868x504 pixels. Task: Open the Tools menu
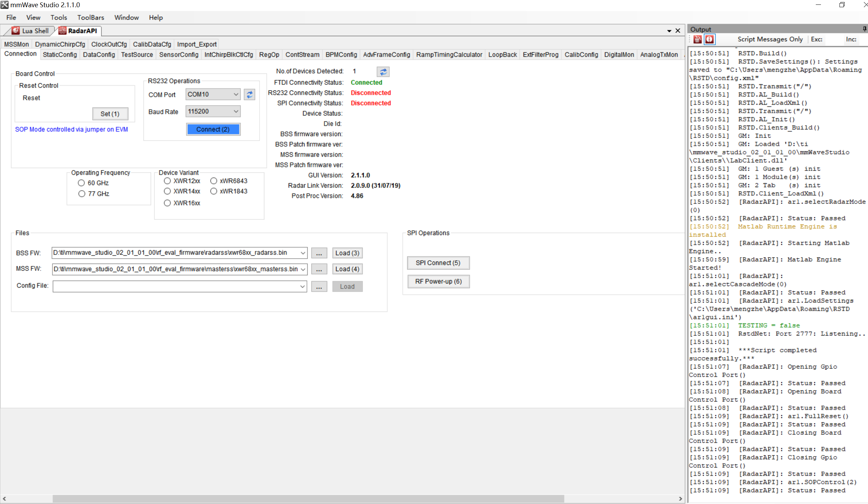tap(59, 18)
